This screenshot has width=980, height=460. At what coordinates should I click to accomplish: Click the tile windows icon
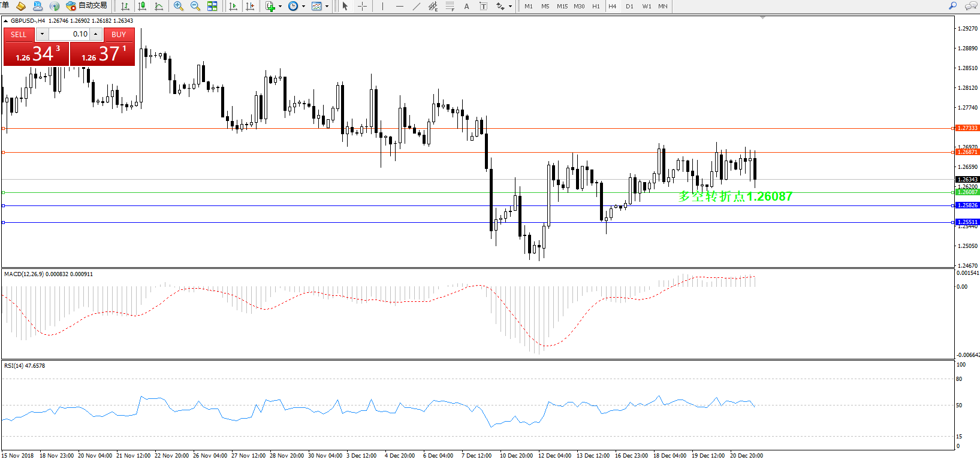(x=212, y=6)
